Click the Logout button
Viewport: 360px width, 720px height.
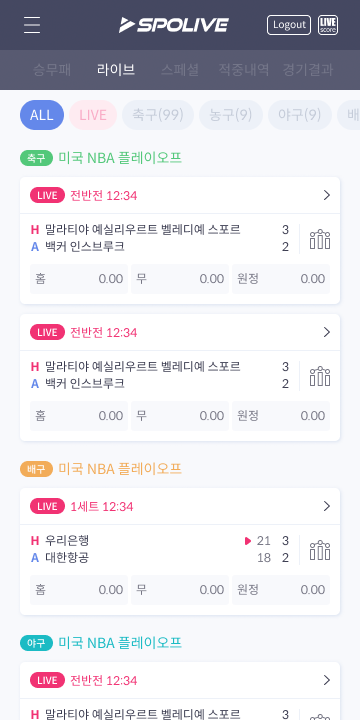coord(289,25)
